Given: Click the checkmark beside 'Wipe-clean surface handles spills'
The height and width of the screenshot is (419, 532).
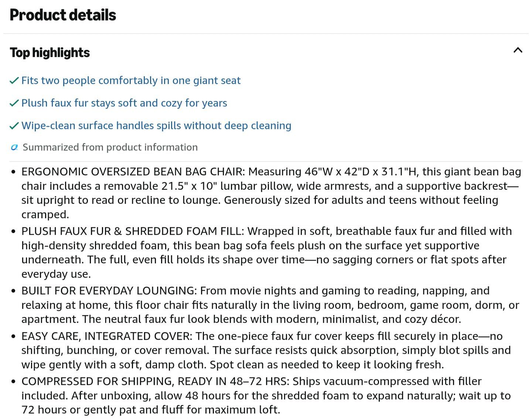Looking at the screenshot, I should coord(14,126).
